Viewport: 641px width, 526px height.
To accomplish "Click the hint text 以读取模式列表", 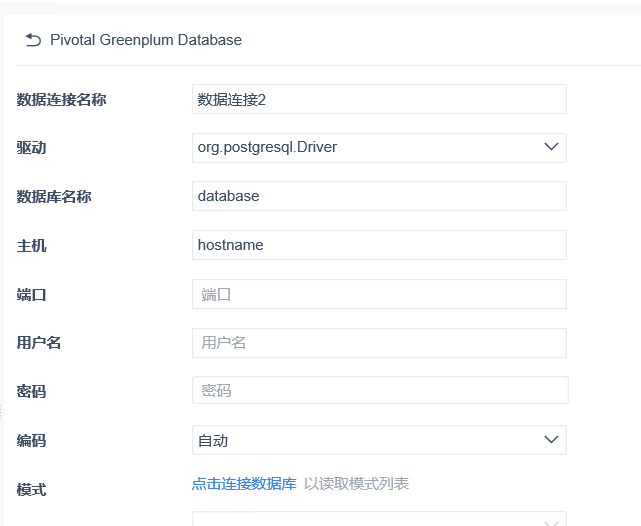I will coord(356,484).
